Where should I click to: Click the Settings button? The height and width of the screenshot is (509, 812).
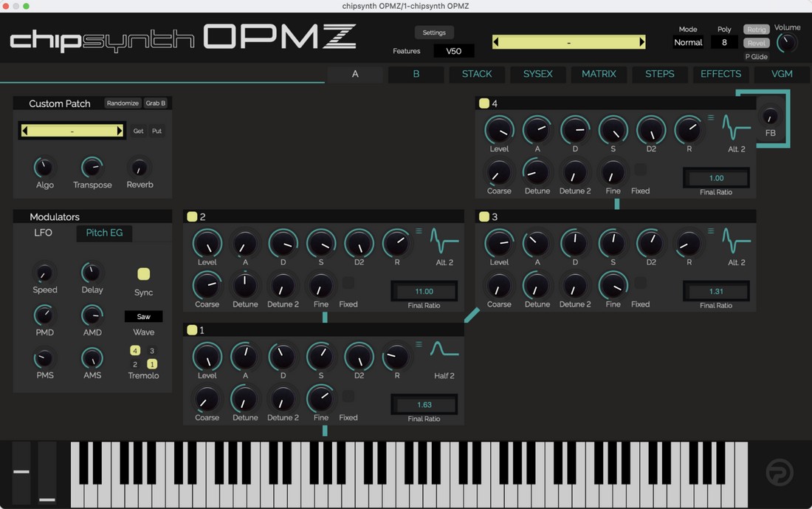434,33
